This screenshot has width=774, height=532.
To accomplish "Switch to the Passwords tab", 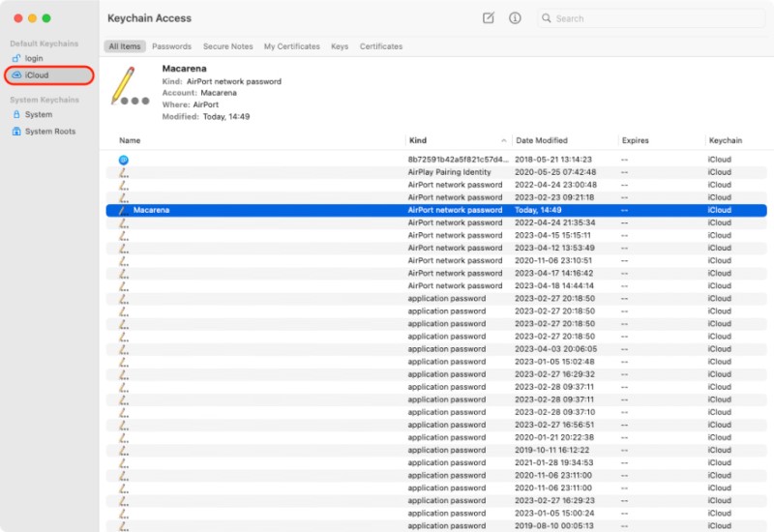I will (x=171, y=46).
